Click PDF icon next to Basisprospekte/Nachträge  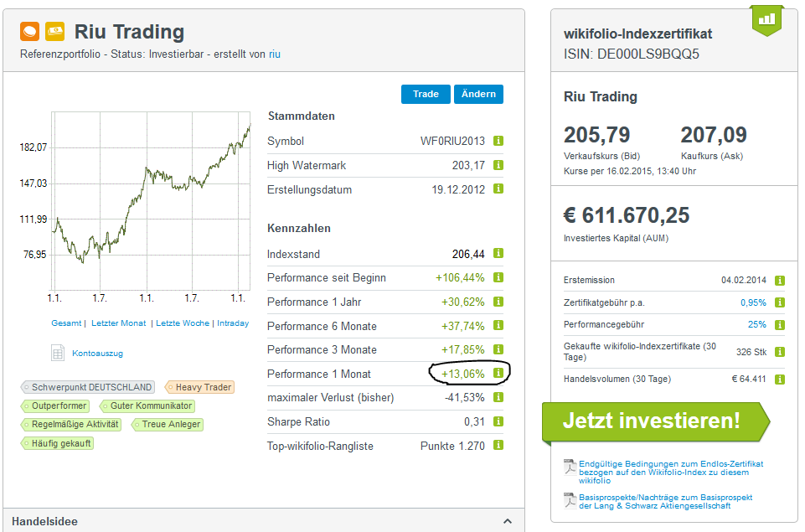point(570,501)
